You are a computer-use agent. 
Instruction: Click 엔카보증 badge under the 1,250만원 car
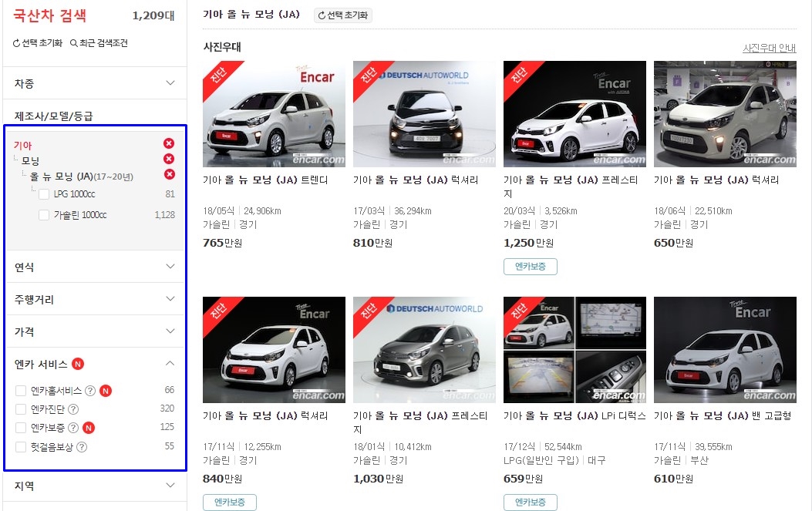531,267
